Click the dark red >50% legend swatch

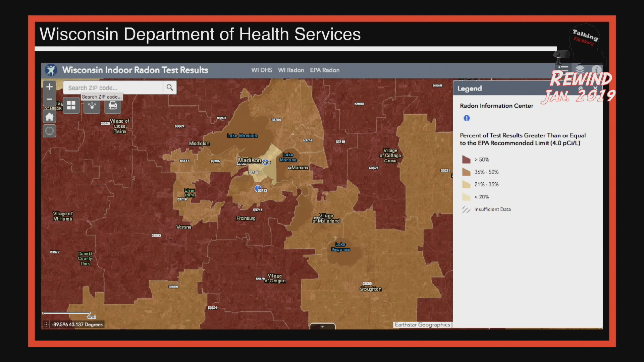[466, 160]
